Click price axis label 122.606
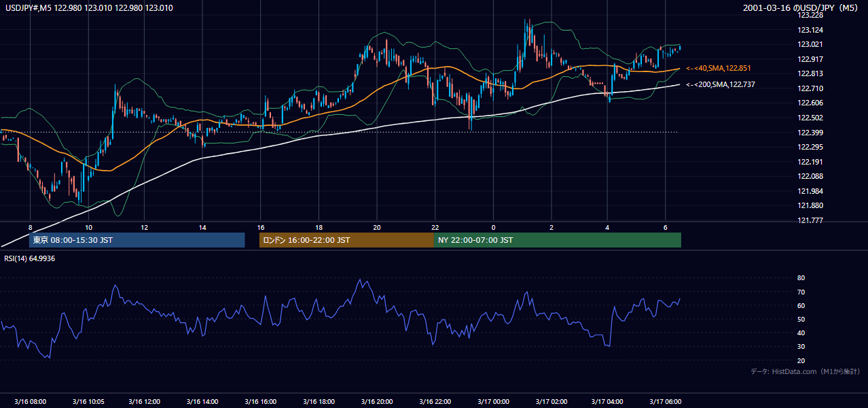The image size is (868, 408). coord(811,103)
